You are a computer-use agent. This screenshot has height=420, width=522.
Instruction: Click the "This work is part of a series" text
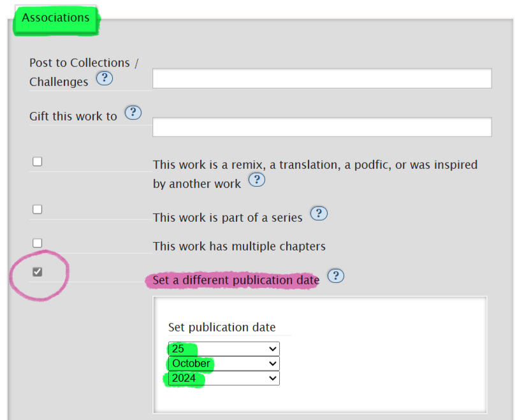point(228,217)
